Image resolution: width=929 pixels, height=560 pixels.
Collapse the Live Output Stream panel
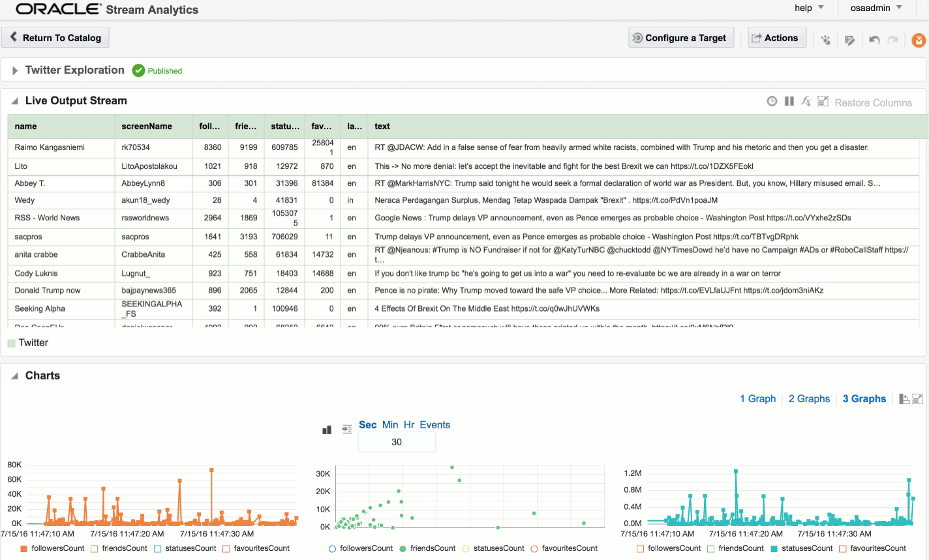pos(14,101)
